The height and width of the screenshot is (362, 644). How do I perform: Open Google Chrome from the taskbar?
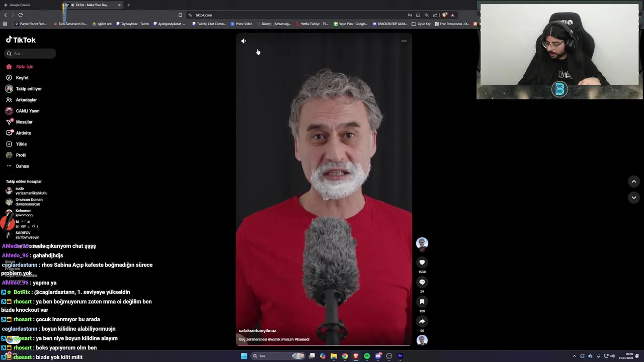pyautogui.click(x=345, y=356)
